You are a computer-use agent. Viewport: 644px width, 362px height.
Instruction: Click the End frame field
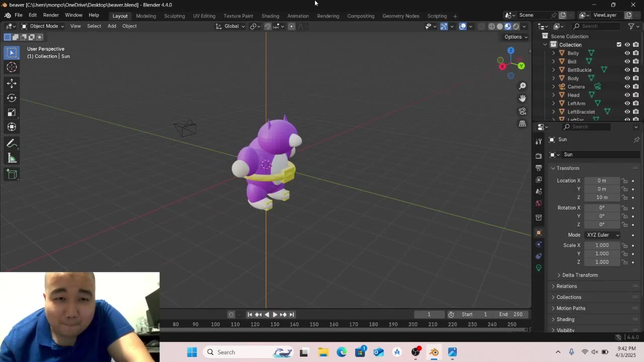[511, 314]
